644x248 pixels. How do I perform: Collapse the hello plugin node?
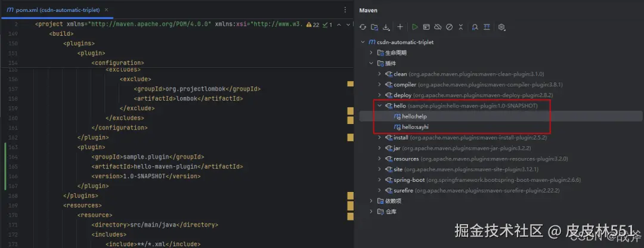(x=380, y=106)
